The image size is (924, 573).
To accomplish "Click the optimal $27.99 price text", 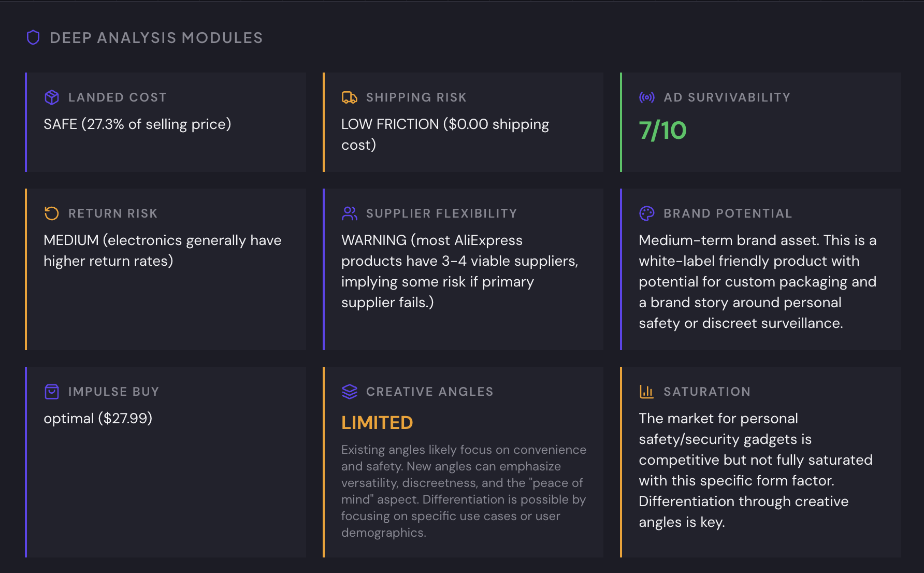I will tap(98, 418).
